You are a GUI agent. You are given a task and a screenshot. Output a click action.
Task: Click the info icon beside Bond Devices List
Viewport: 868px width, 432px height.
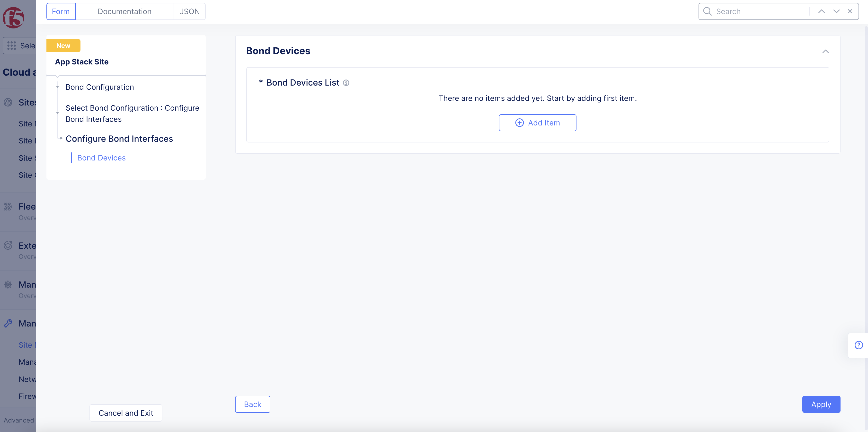[x=346, y=83]
